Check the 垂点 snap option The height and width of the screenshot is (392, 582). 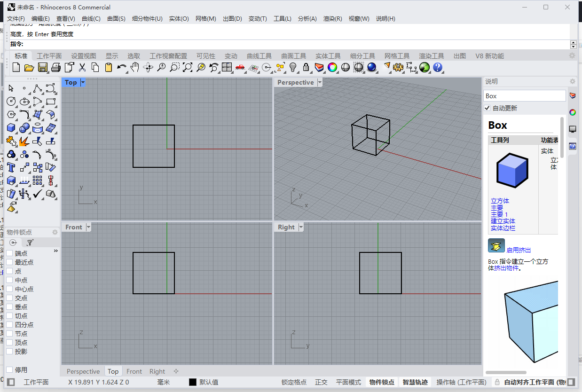coord(9,307)
